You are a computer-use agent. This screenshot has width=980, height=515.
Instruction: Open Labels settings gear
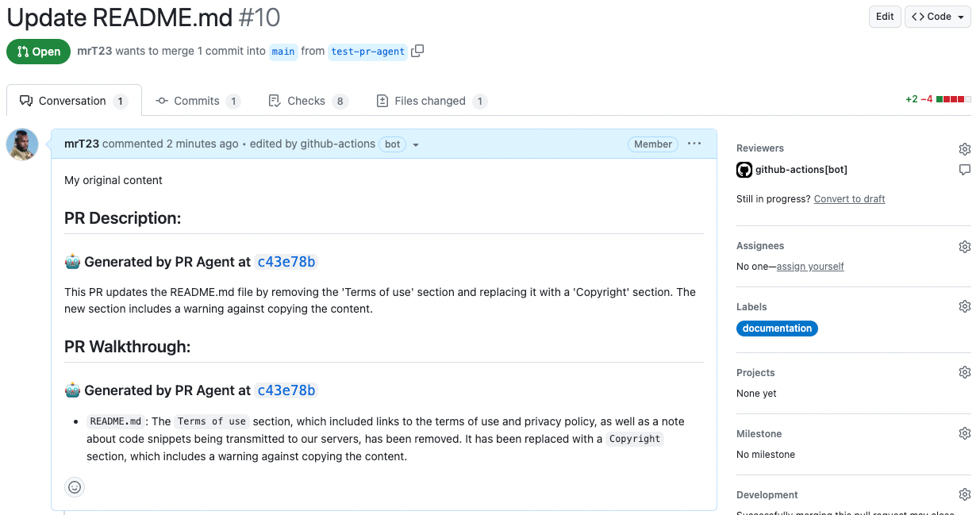point(964,307)
